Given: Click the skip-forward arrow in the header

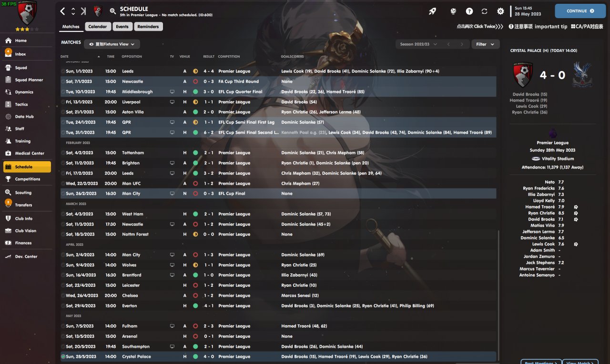Looking at the screenshot, I should pyautogui.click(x=83, y=11).
